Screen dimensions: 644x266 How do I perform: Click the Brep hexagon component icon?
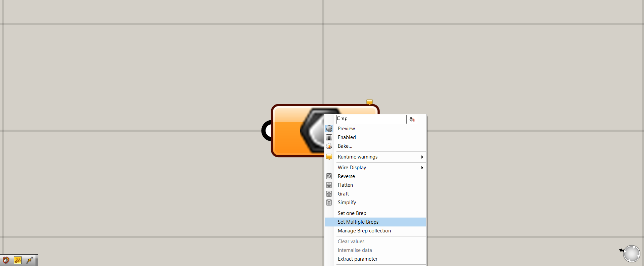(x=312, y=130)
